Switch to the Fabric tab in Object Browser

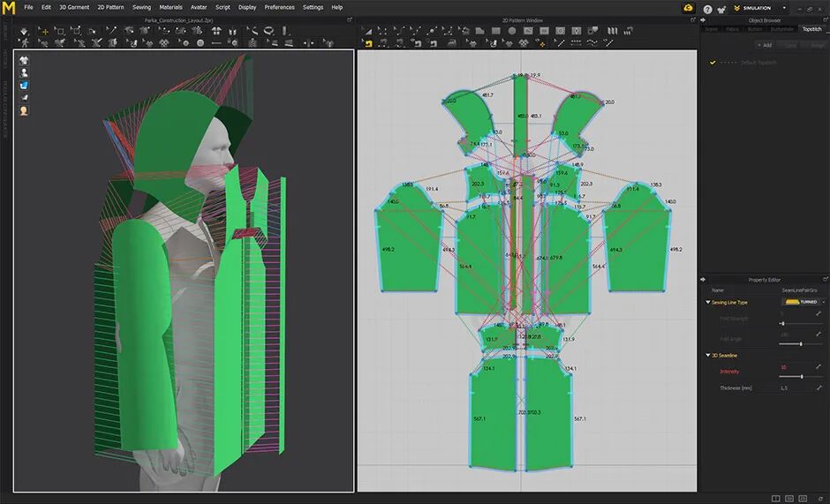733,29
